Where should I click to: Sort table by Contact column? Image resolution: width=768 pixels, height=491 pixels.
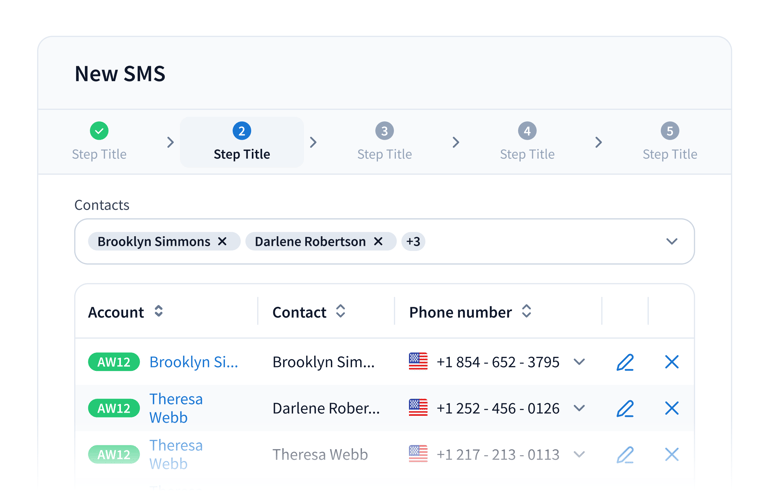[341, 312]
